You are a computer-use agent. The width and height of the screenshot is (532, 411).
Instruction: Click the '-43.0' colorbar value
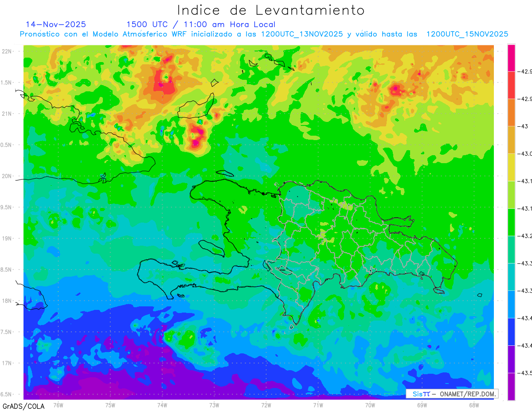click(x=525, y=154)
